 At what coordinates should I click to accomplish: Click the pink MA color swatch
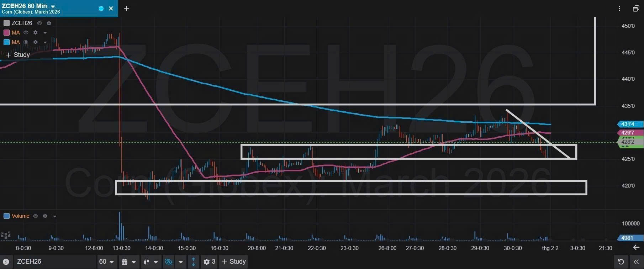[x=6, y=33]
